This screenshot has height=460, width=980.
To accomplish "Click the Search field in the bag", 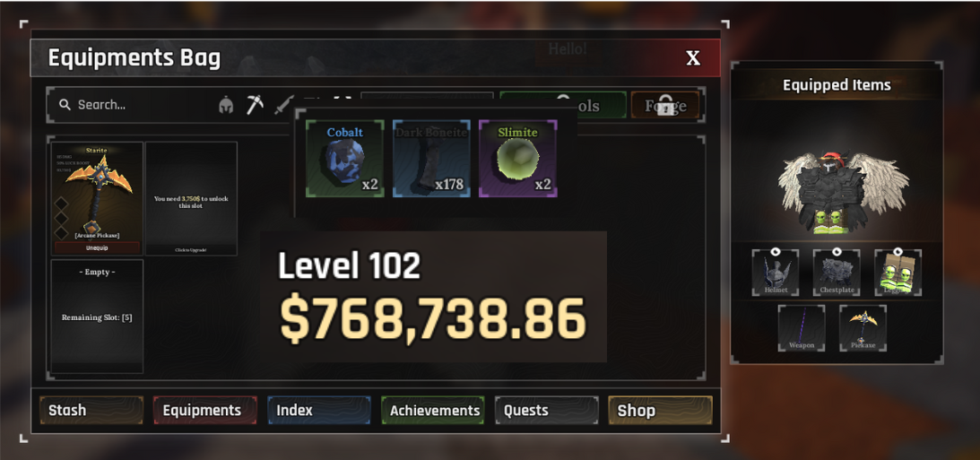I will point(134,105).
